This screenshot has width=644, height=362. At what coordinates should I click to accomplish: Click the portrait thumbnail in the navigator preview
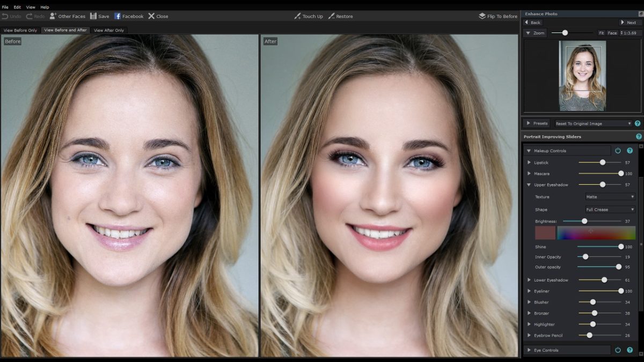pyautogui.click(x=582, y=76)
